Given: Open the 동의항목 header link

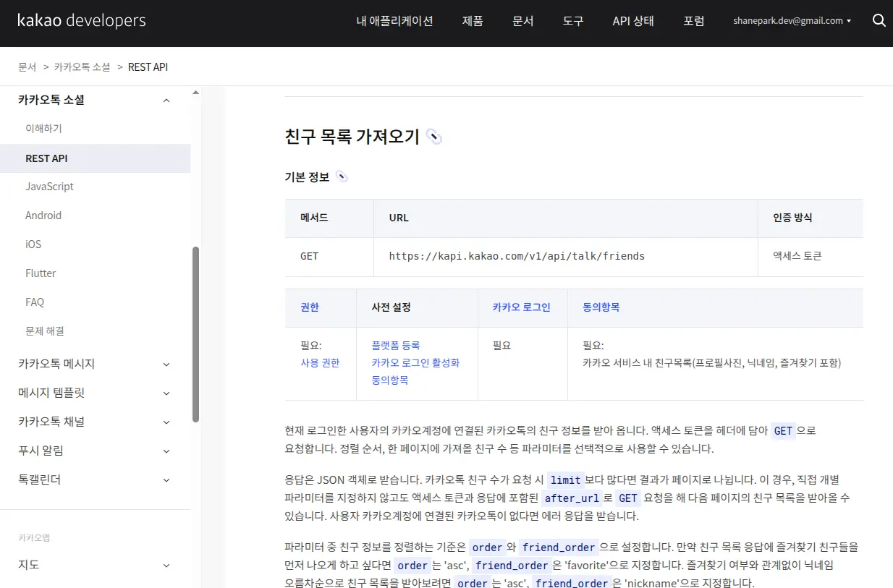Looking at the screenshot, I should [601, 307].
